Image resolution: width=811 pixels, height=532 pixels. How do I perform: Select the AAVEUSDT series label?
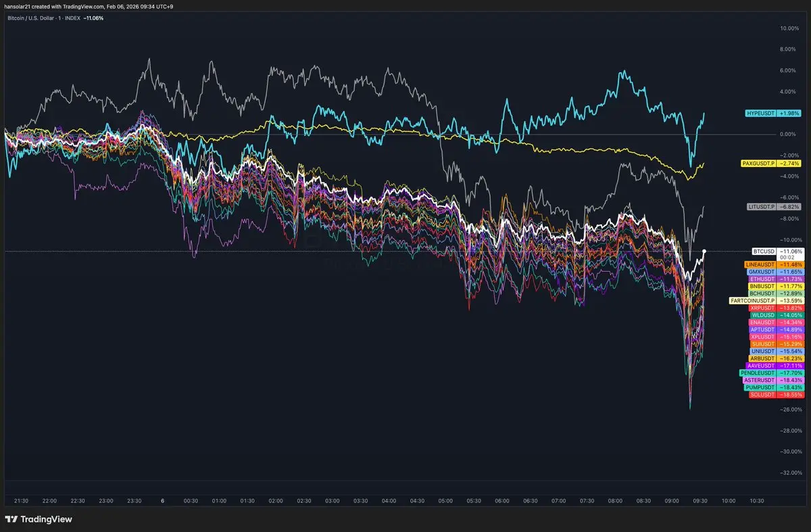[761, 366]
